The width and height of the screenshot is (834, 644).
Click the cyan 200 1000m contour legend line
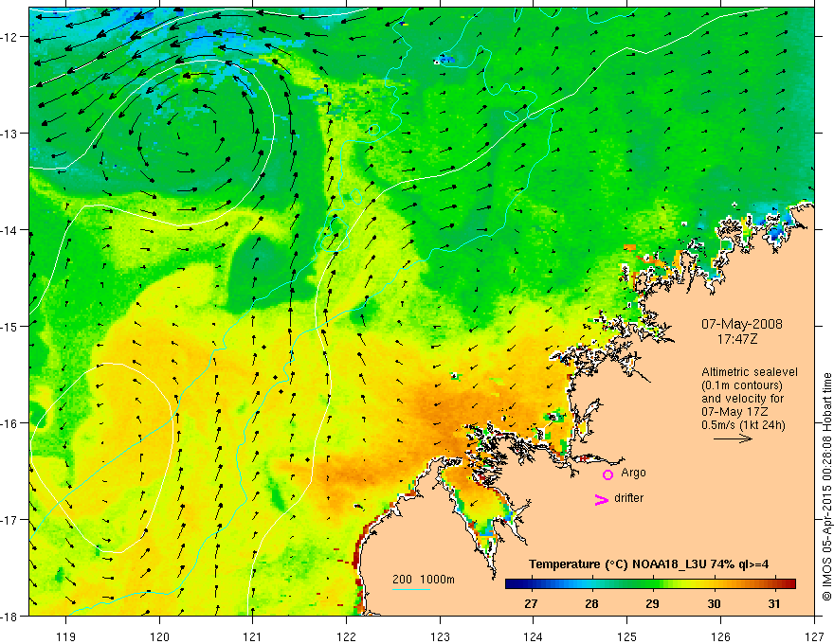pyautogui.click(x=410, y=589)
